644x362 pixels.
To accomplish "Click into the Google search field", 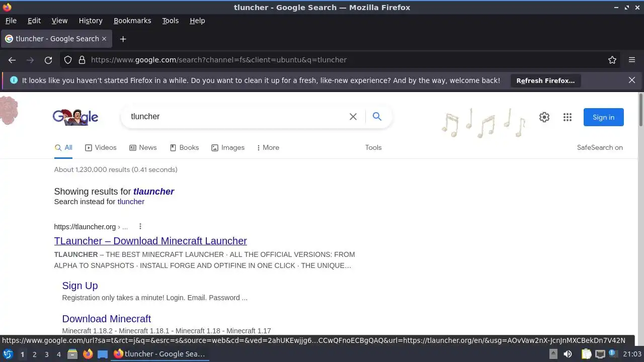I will 236,117.
